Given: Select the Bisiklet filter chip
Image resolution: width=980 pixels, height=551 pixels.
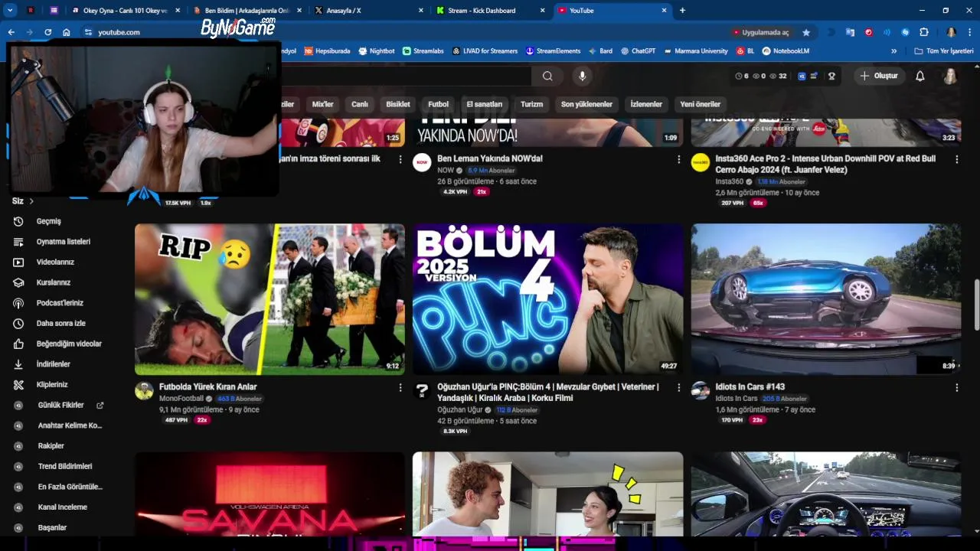Looking at the screenshot, I should click(x=398, y=104).
